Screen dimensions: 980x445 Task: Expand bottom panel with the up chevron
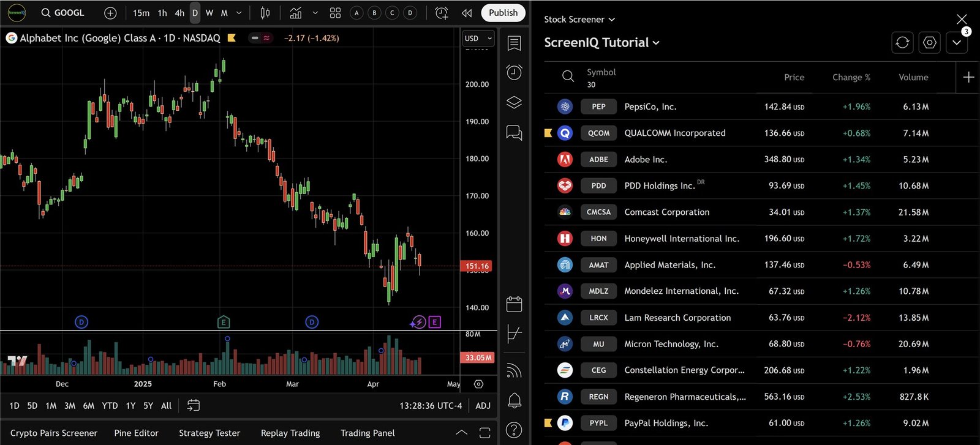(x=462, y=433)
